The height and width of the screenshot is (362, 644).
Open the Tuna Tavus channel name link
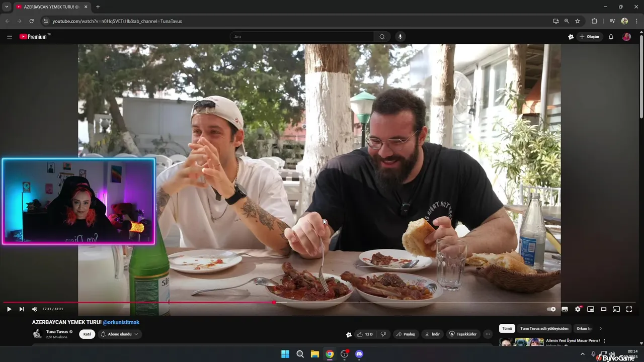(57, 332)
